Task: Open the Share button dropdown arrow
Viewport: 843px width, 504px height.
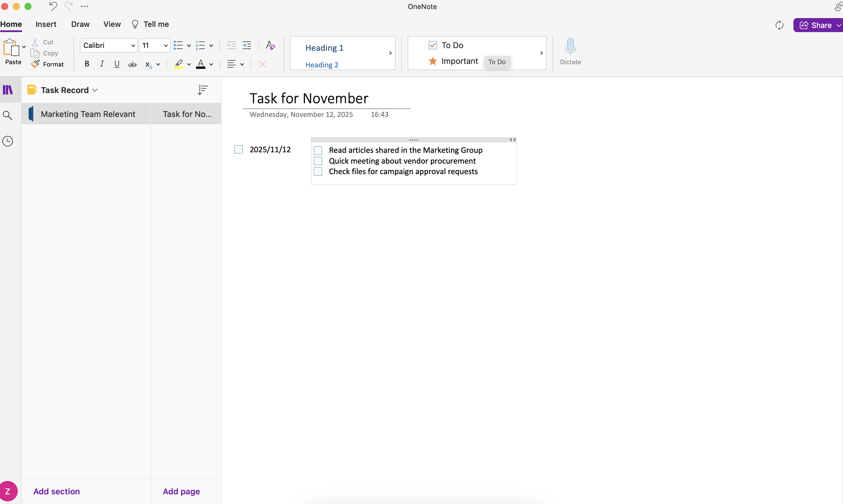Action: pos(838,25)
